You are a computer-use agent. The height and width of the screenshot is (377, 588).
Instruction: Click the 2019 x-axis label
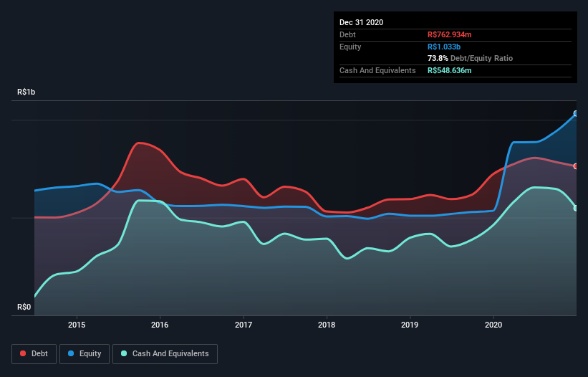pyautogui.click(x=410, y=325)
